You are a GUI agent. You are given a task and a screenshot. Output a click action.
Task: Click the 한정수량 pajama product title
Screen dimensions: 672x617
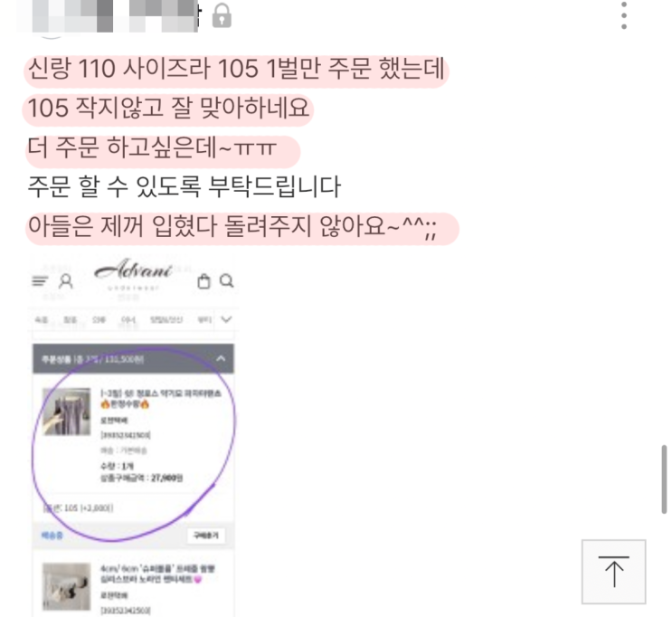pyautogui.click(x=161, y=398)
